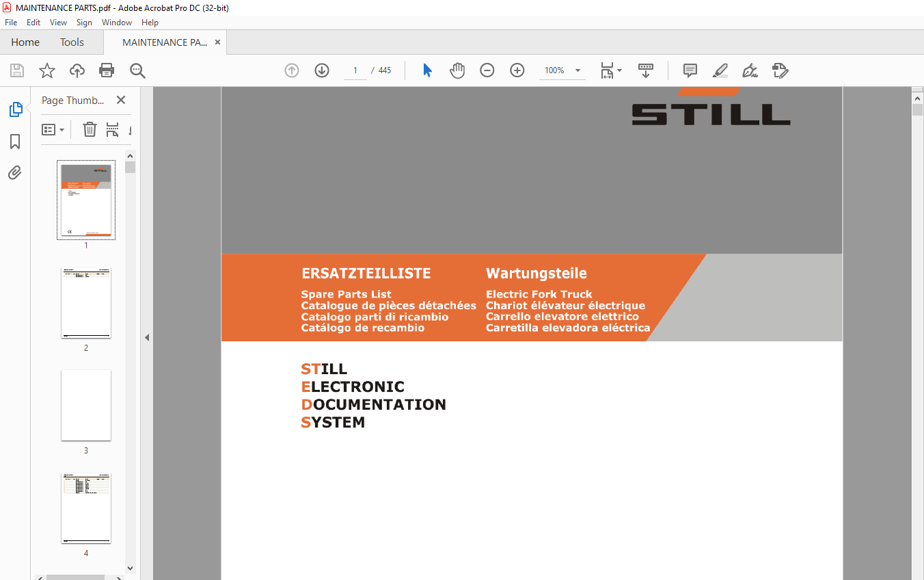This screenshot has height=580, width=924.
Task: Open the Edit menu
Action: (33, 23)
